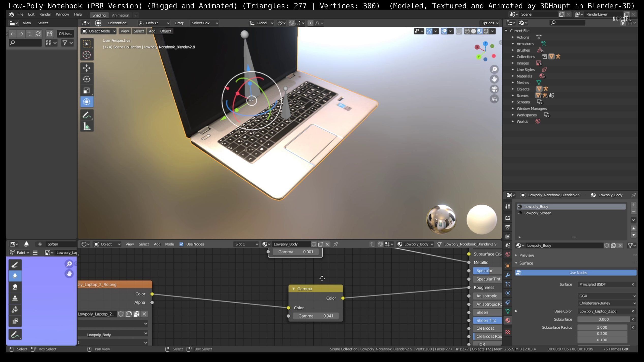644x362 pixels.
Task: Select the Lowpoly_Screen material slot
Action: pos(538,213)
